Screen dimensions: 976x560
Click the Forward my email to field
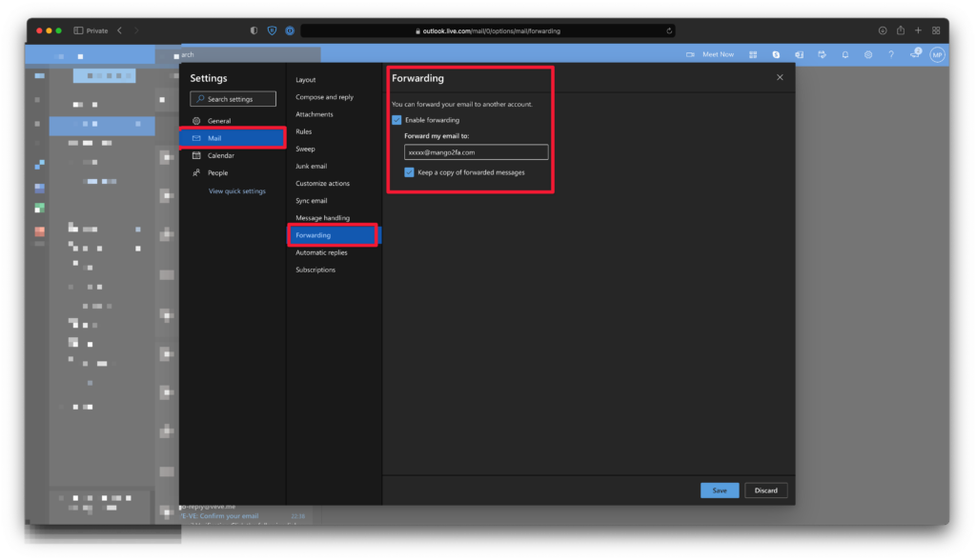point(476,152)
